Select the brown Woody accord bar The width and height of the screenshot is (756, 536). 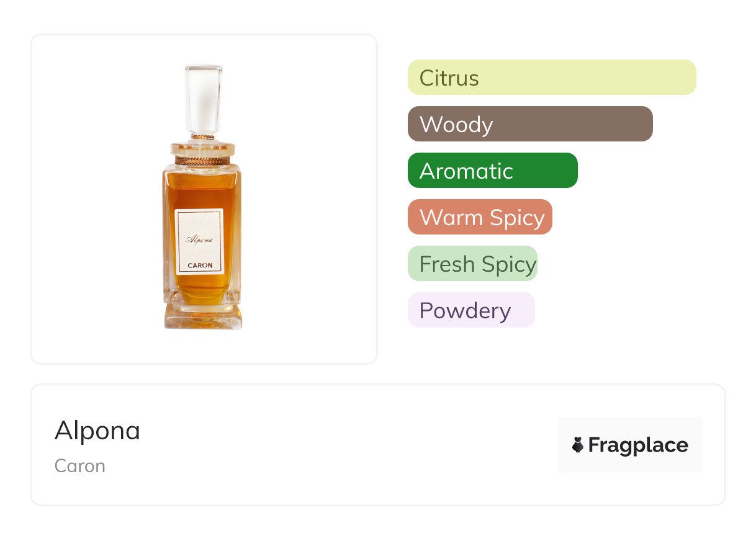tap(529, 124)
